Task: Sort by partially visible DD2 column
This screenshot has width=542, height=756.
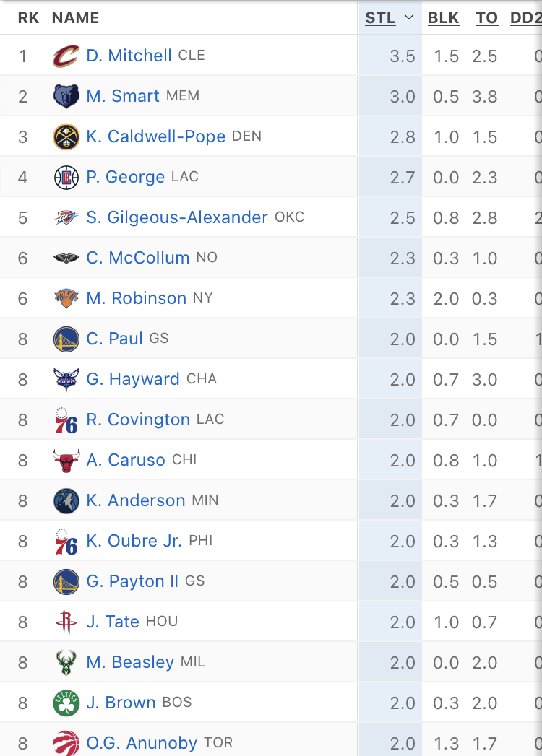Action: tap(526, 18)
